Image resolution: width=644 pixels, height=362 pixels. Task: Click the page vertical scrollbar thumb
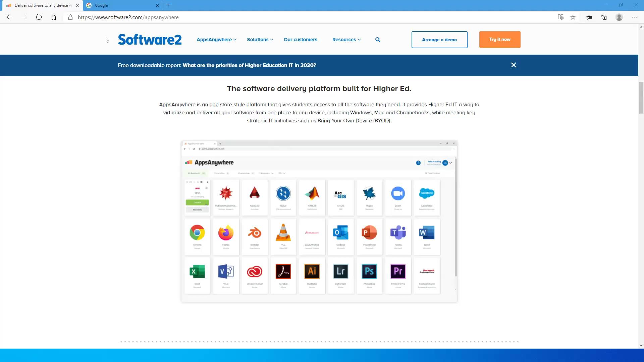pyautogui.click(x=641, y=97)
